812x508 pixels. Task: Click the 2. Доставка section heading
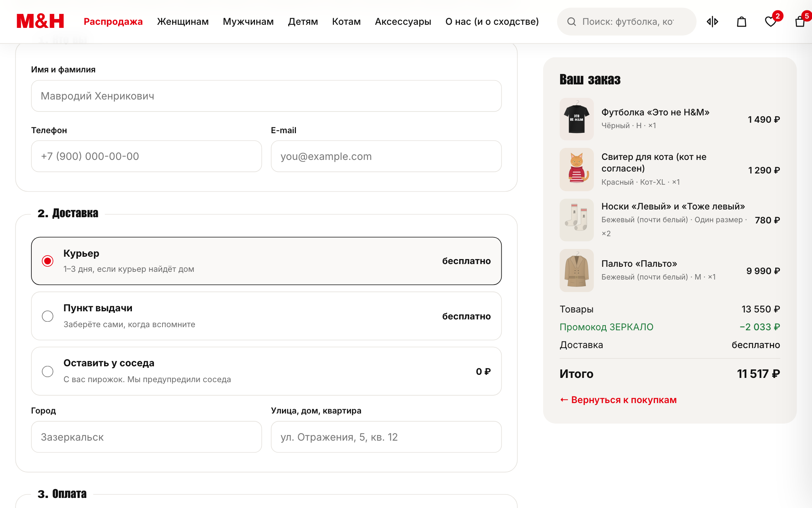coord(68,213)
